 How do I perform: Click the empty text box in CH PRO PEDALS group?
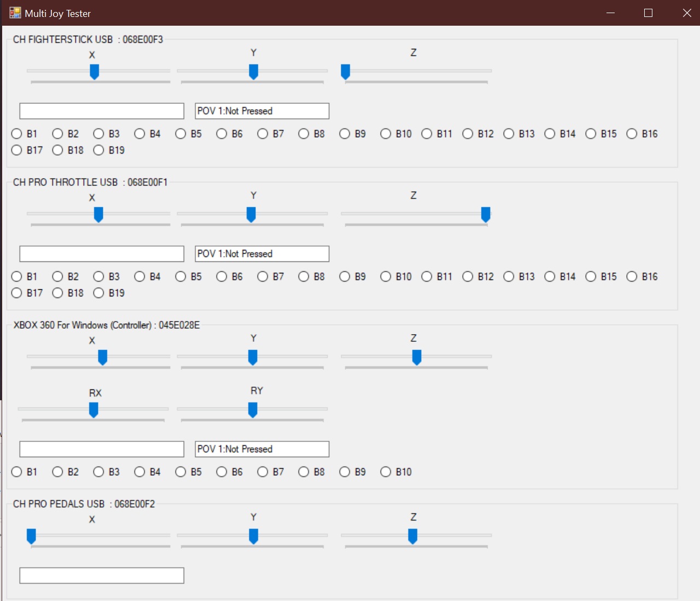[x=102, y=575]
